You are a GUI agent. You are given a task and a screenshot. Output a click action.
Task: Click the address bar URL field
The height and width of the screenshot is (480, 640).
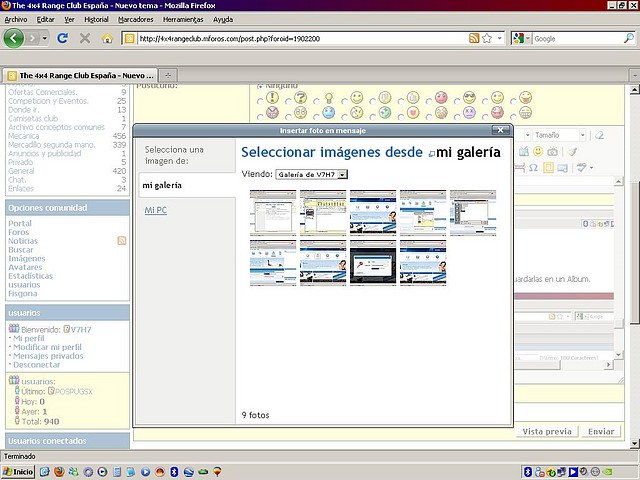[302, 38]
